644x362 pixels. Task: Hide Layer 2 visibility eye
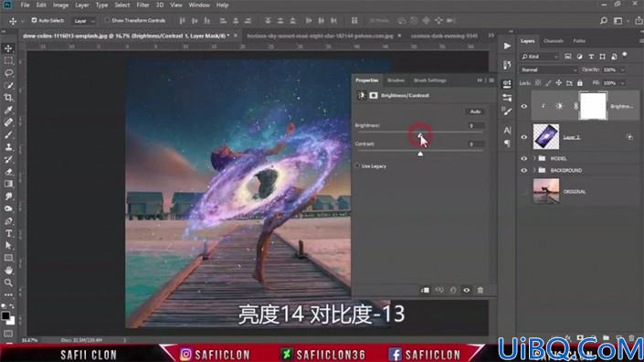tap(524, 137)
